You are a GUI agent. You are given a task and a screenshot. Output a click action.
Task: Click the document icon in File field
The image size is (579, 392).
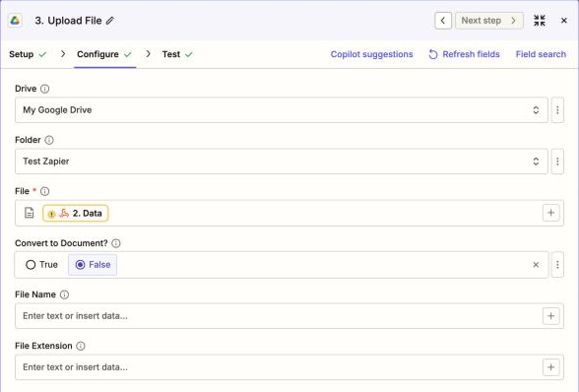pos(30,213)
